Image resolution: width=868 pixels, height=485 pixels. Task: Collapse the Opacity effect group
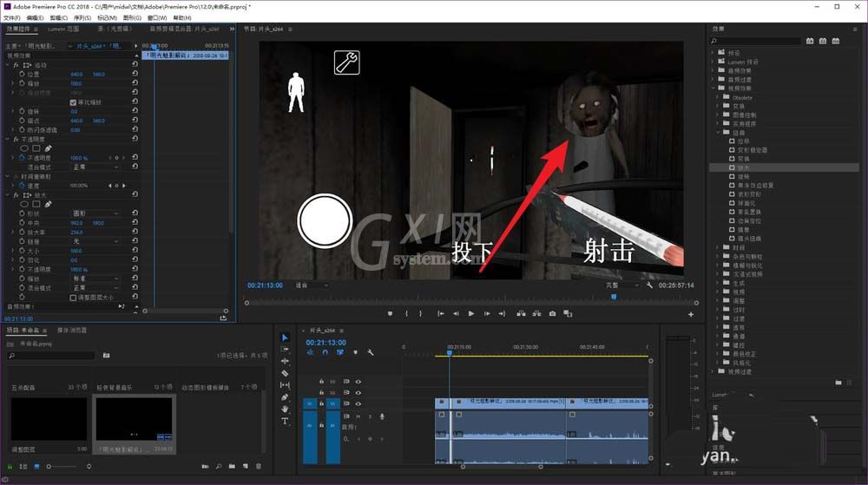pyautogui.click(x=7, y=139)
